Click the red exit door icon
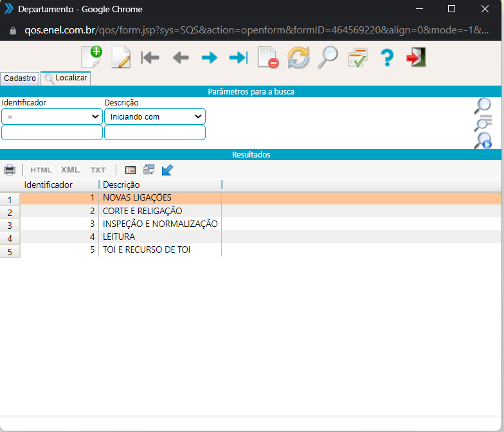 click(x=416, y=58)
